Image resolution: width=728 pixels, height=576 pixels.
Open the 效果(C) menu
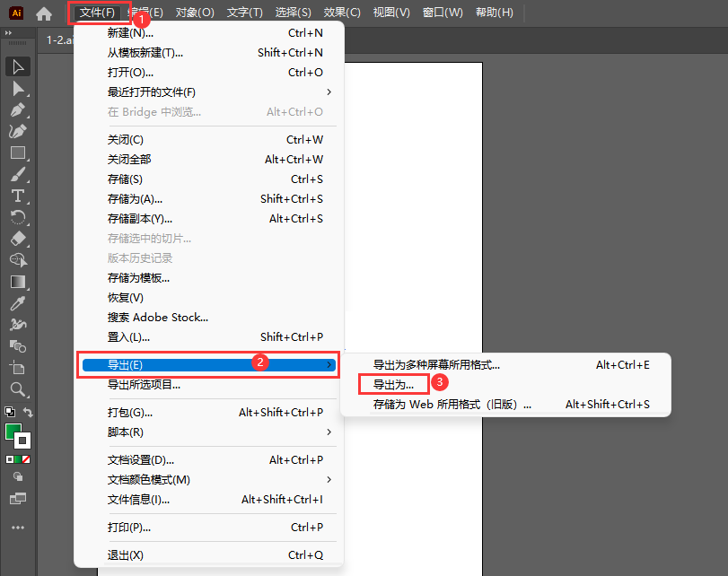point(342,13)
